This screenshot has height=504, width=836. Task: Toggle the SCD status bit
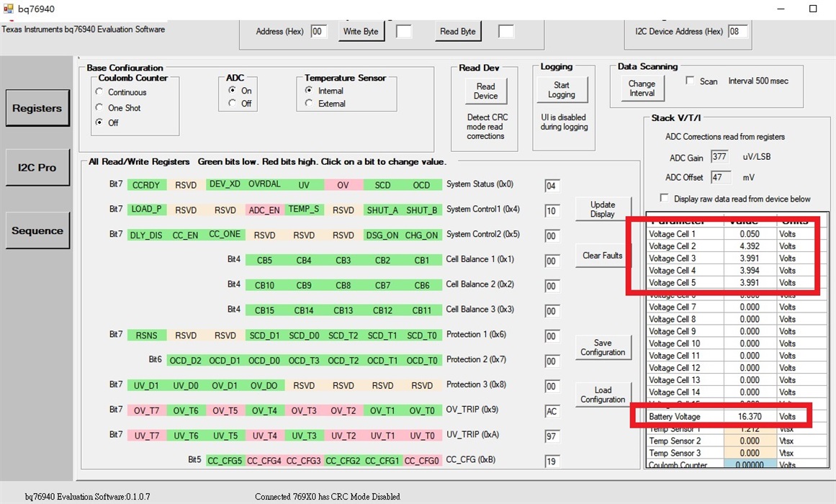(382, 184)
